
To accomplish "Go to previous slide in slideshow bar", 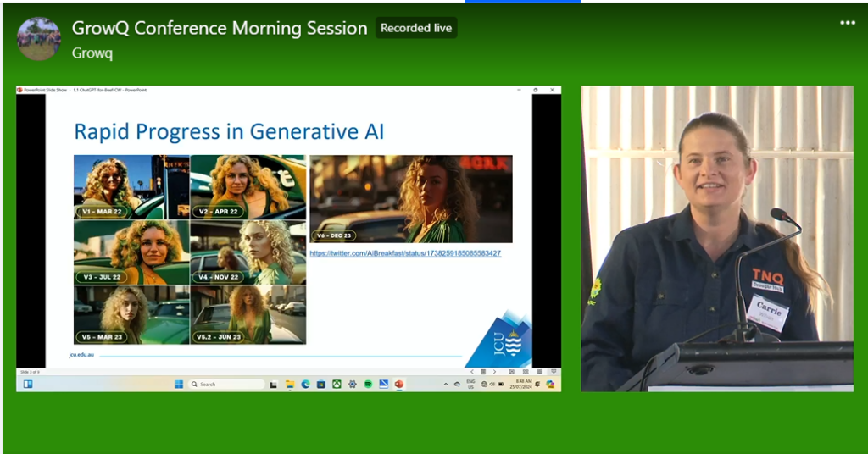I will [x=472, y=372].
